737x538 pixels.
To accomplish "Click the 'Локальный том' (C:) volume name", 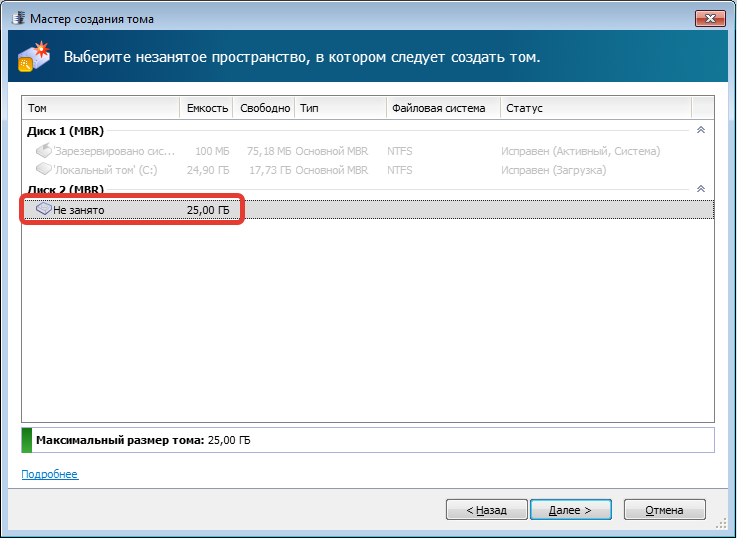I will [x=105, y=170].
